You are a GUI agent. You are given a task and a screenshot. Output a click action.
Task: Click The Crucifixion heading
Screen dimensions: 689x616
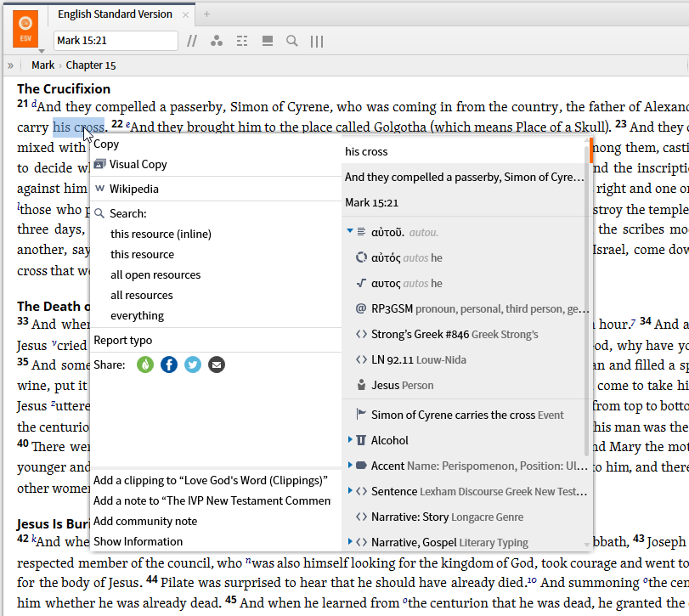click(x=64, y=88)
